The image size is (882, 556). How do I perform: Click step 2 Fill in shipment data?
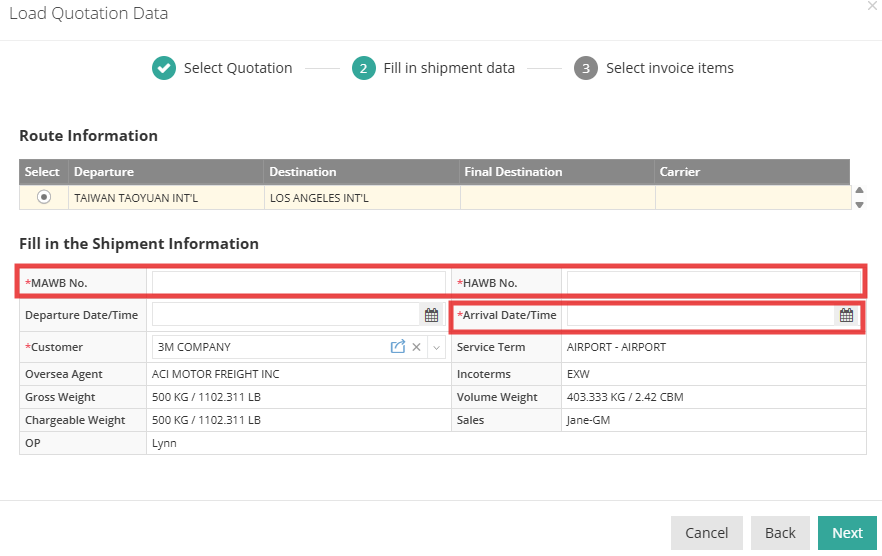(364, 68)
